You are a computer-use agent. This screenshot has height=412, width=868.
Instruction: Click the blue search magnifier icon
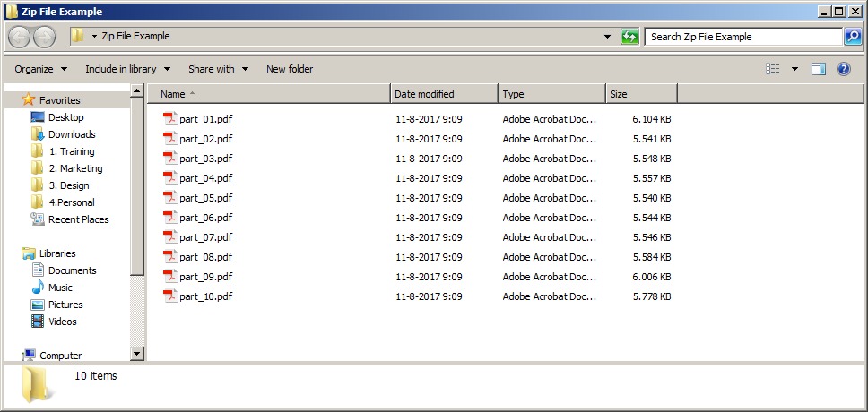click(x=852, y=37)
